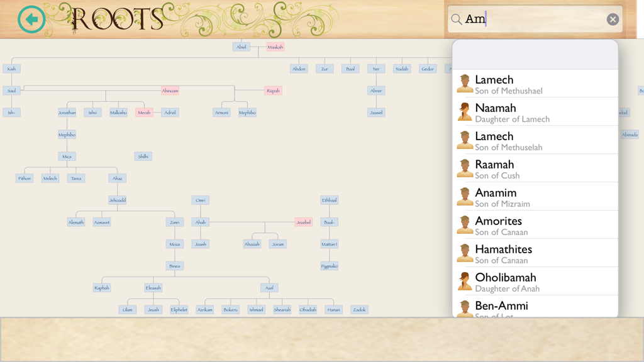Viewport: 644px width, 362px height.
Task: Click the magnifying glass icon in search bar
Action: (457, 19)
